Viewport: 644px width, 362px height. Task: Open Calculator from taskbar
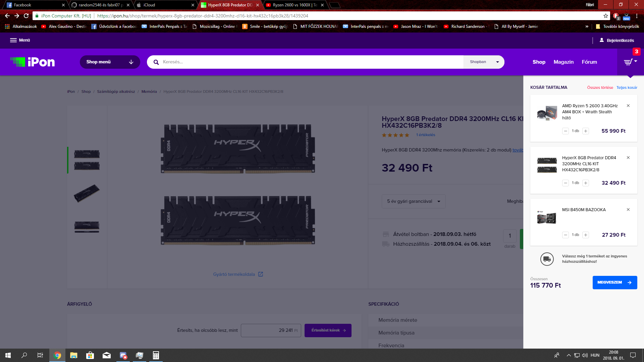(156, 355)
